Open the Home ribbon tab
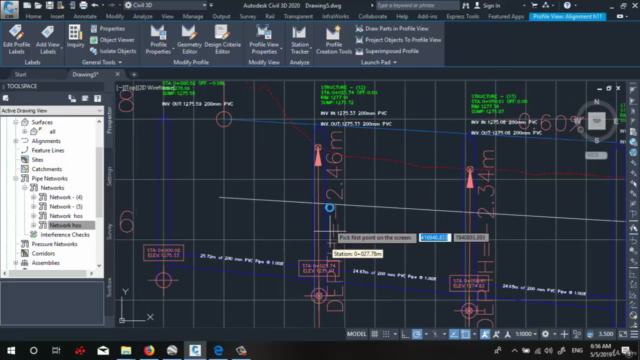 coord(33,16)
